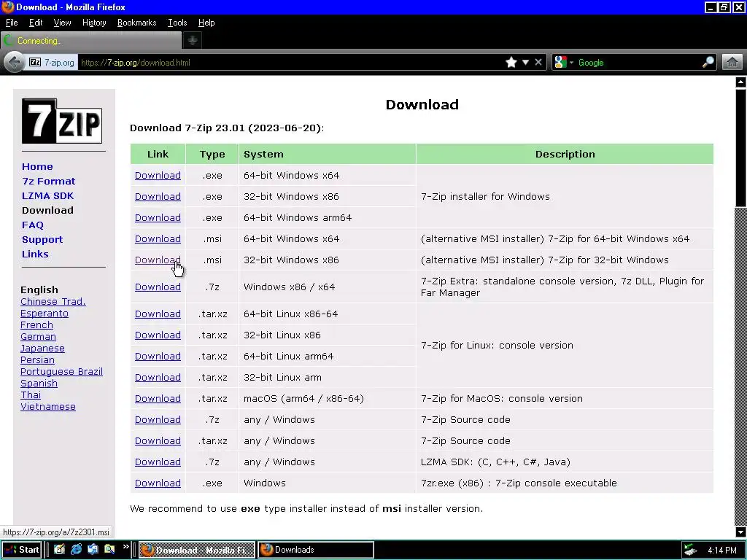The height and width of the screenshot is (560, 747).
Task: Click in the Google search box
Action: [638, 63]
